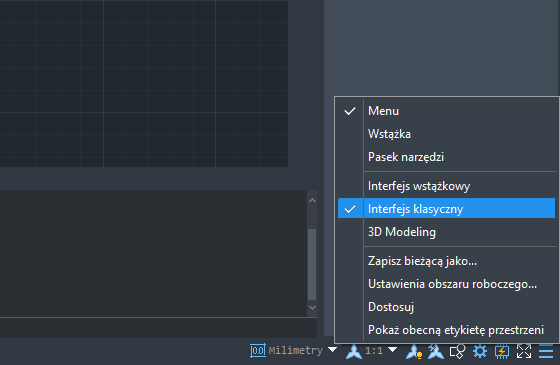Viewport: 560px width, 365px height.
Task: Toggle the checked Menu option
Action: click(446, 111)
